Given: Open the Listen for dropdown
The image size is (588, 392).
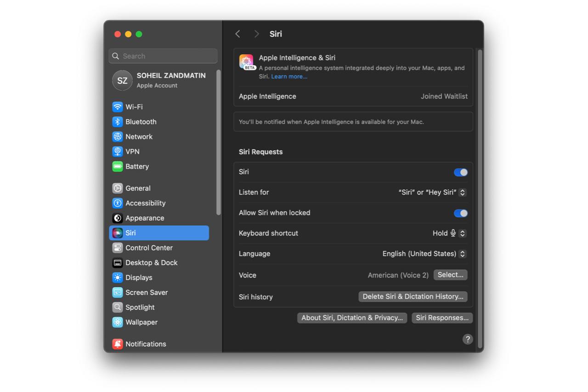Looking at the screenshot, I should [433, 193].
